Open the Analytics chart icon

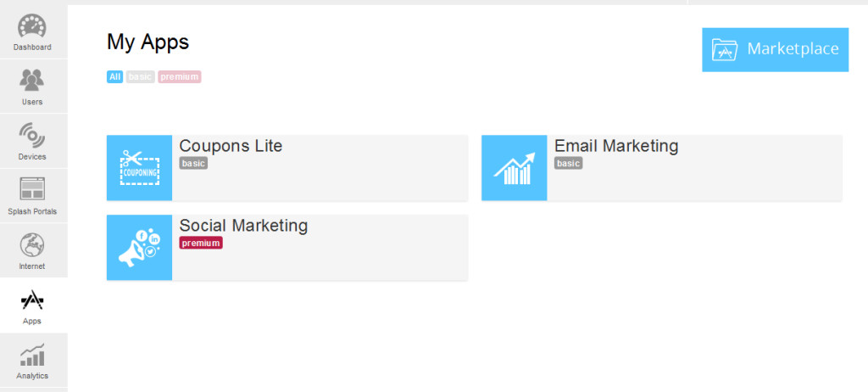[x=32, y=355]
